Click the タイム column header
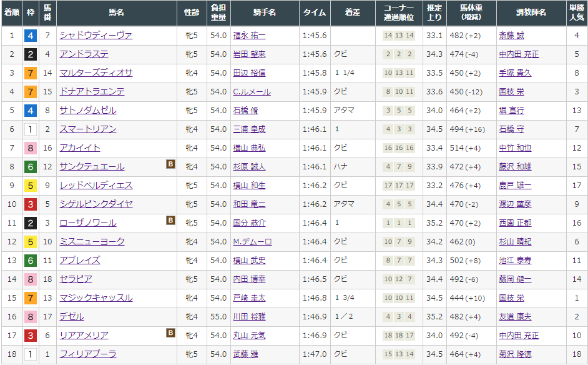The height and width of the screenshot is (365, 588). [x=315, y=12]
